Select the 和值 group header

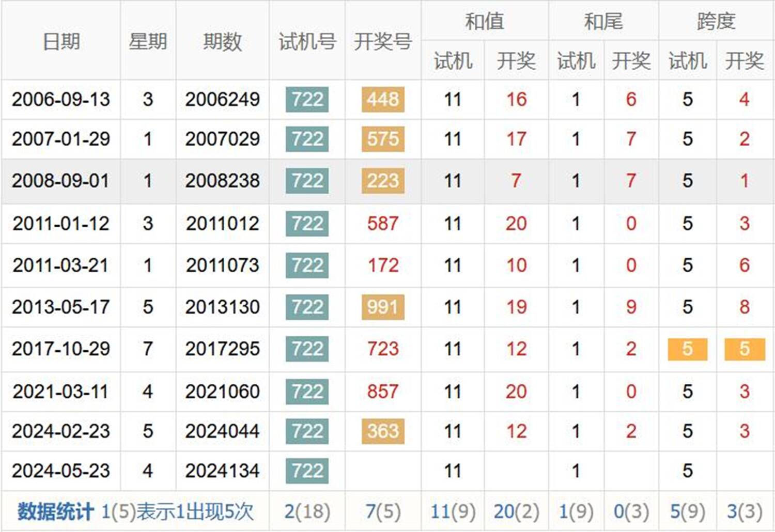[x=484, y=21]
